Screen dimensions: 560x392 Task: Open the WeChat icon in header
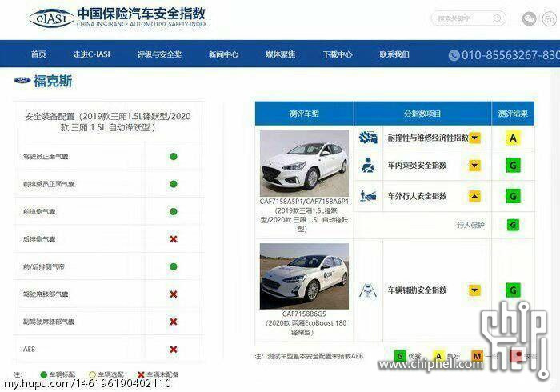[x=529, y=18]
